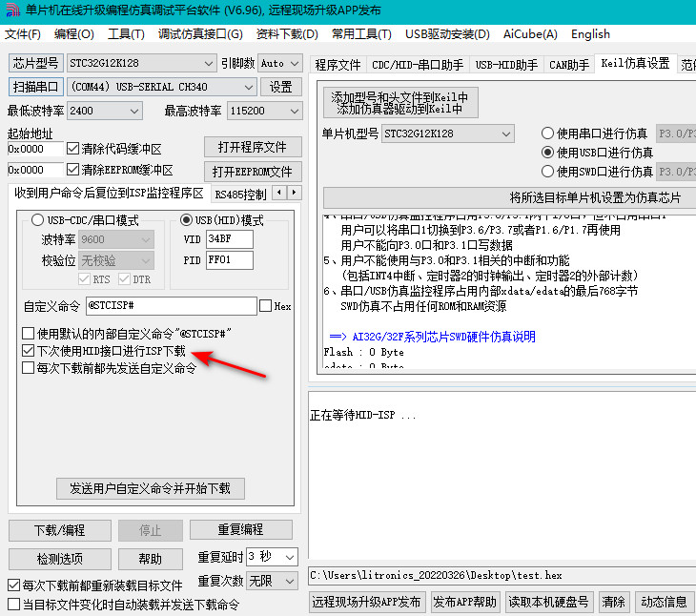Click the 自定义命令 text field
Screen dimensions: 696x616
click(171, 306)
